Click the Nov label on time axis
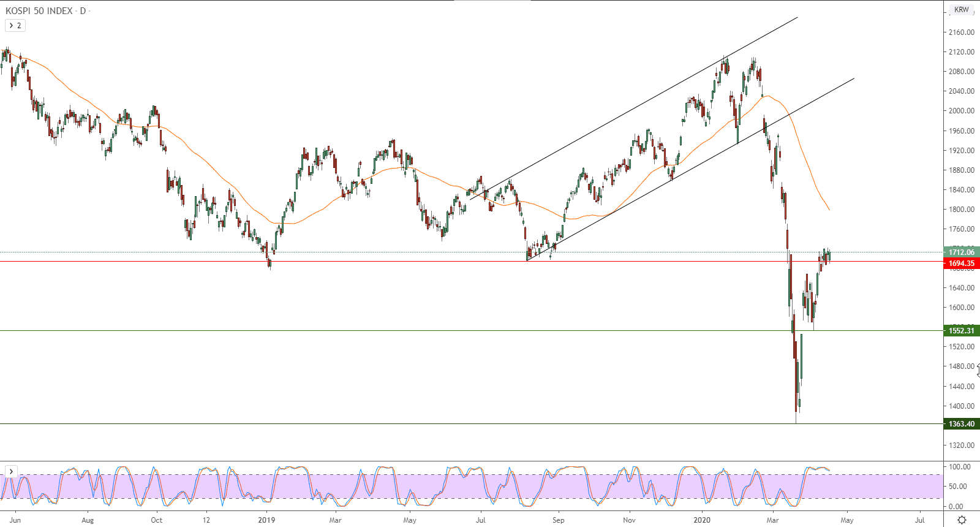Viewport: 980px width, 527px height. [x=630, y=520]
